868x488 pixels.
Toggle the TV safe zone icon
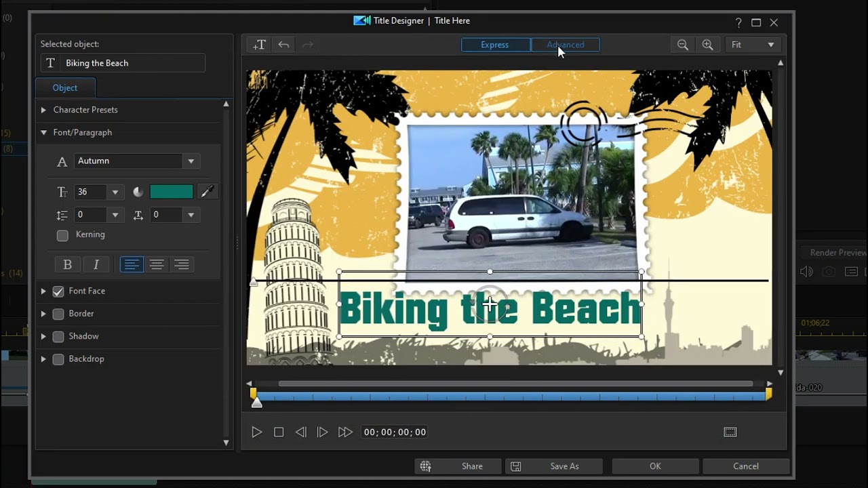tap(730, 432)
